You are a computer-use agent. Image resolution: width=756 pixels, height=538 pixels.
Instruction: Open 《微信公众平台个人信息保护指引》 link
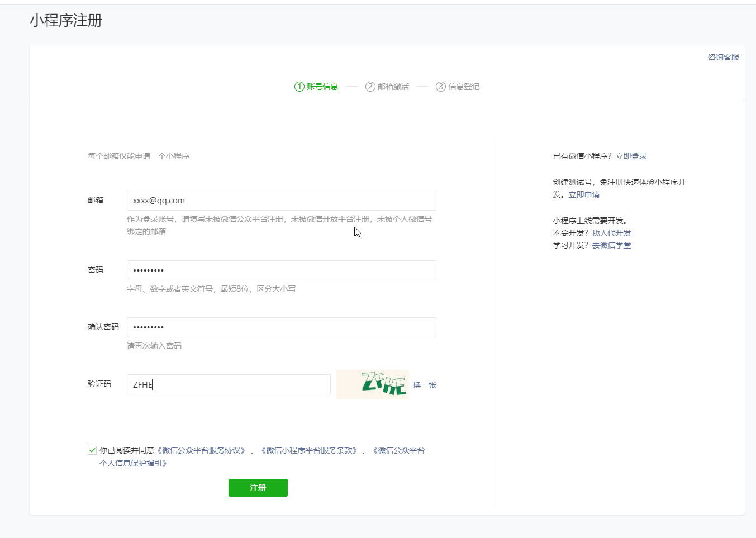point(262,456)
